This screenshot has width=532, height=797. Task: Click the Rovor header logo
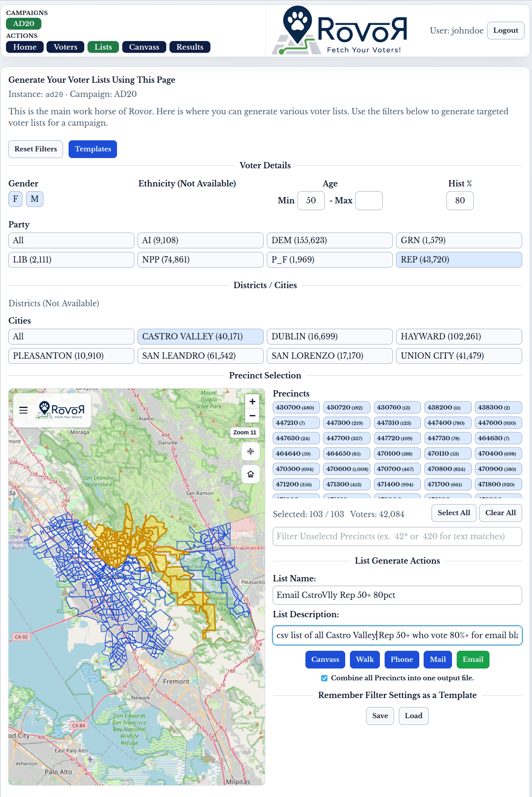pyautogui.click(x=340, y=31)
